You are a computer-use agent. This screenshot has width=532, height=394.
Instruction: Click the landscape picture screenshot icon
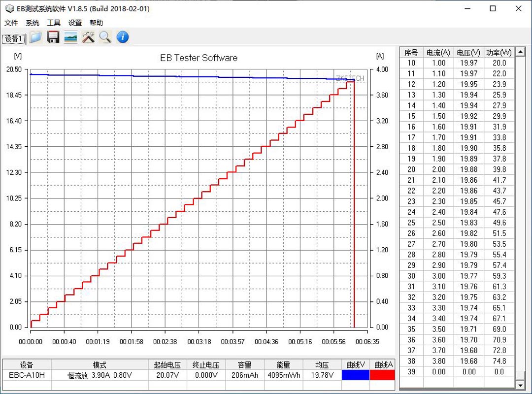[x=70, y=37]
